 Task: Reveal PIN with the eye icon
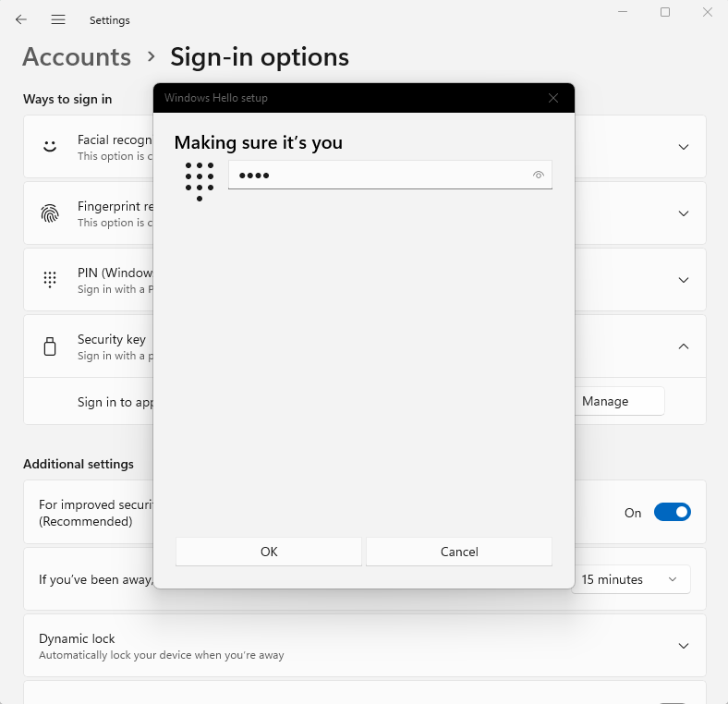(x=538, y=175)
